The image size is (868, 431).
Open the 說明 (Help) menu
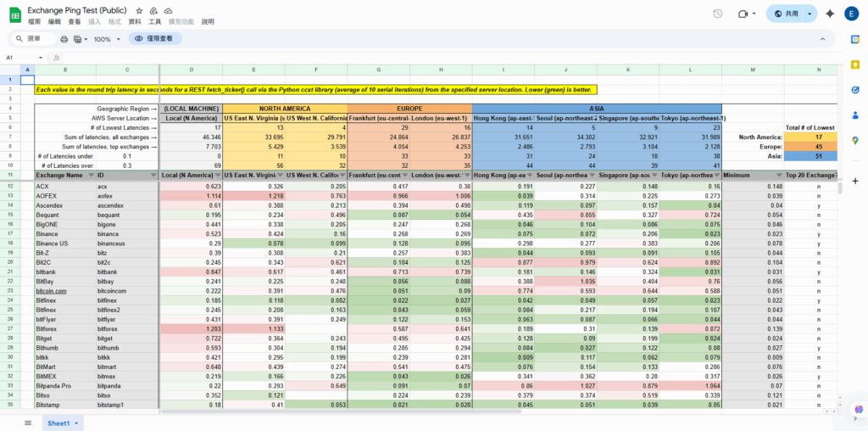click(208, 21)
